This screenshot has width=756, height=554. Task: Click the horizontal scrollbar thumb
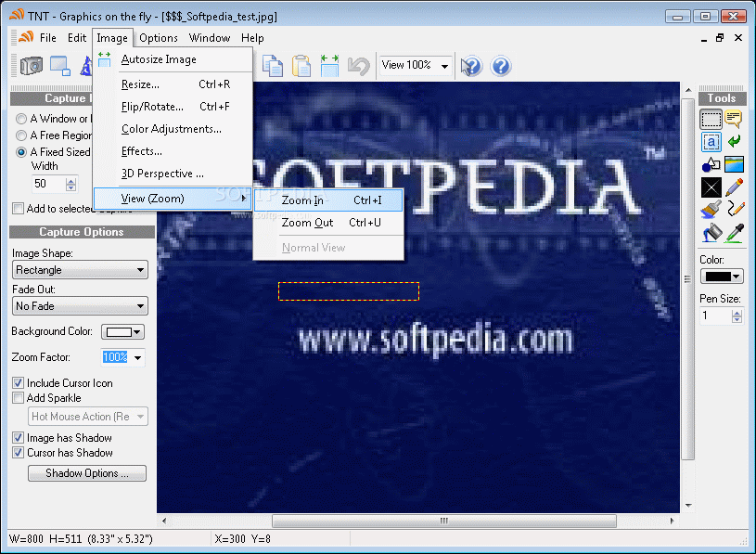(x=444, y=521)
